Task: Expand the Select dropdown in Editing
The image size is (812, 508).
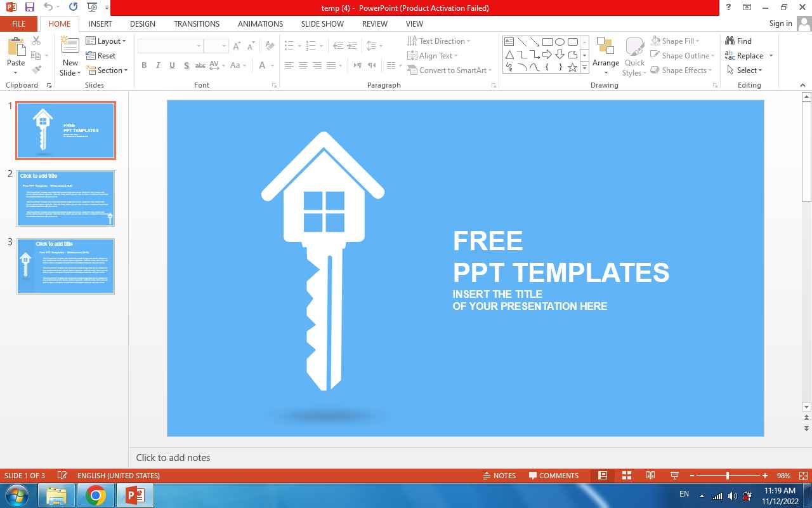Action: (745, 70)
